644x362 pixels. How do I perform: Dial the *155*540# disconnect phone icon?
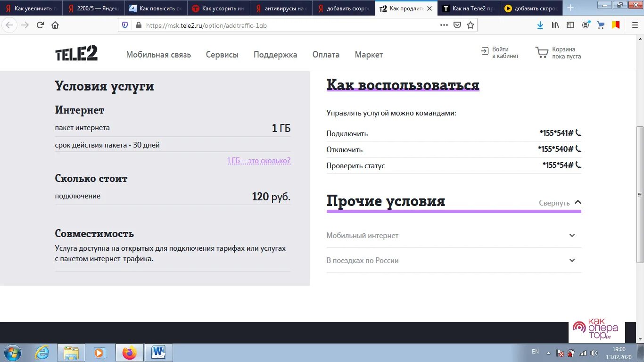(x=578, y=149)
